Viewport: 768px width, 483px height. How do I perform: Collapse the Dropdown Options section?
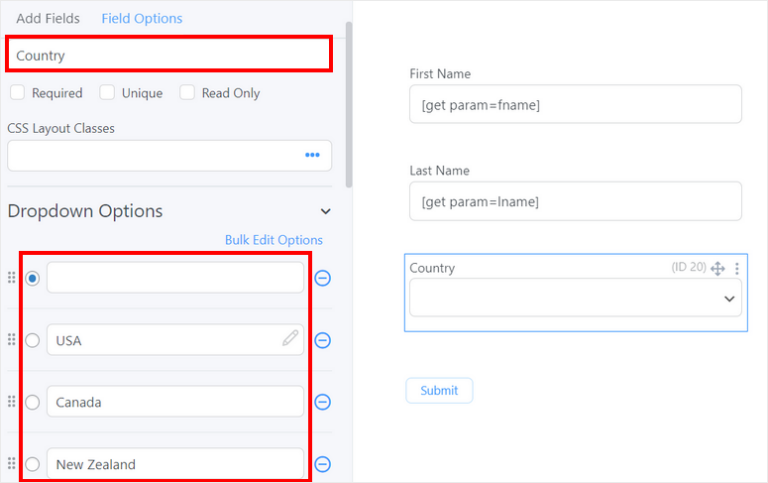(325, 211)
